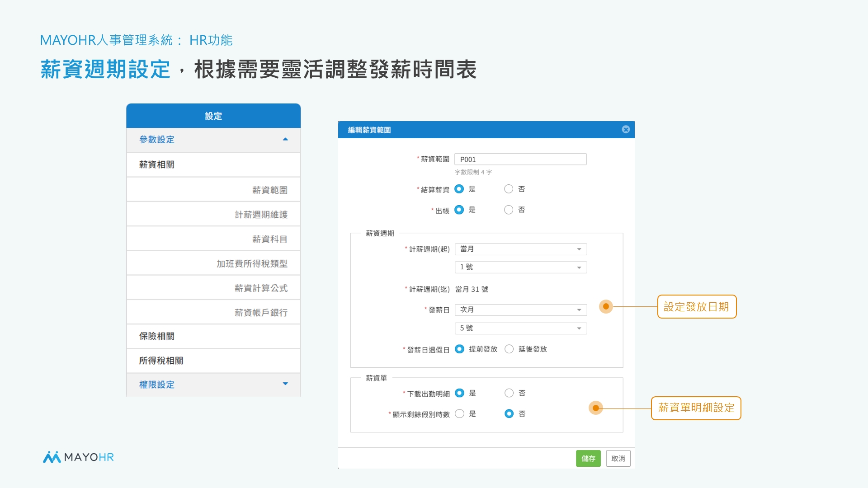Select 延後發放 for 發薪日遇假日
The image size is (868, 488).
[509, 349]
